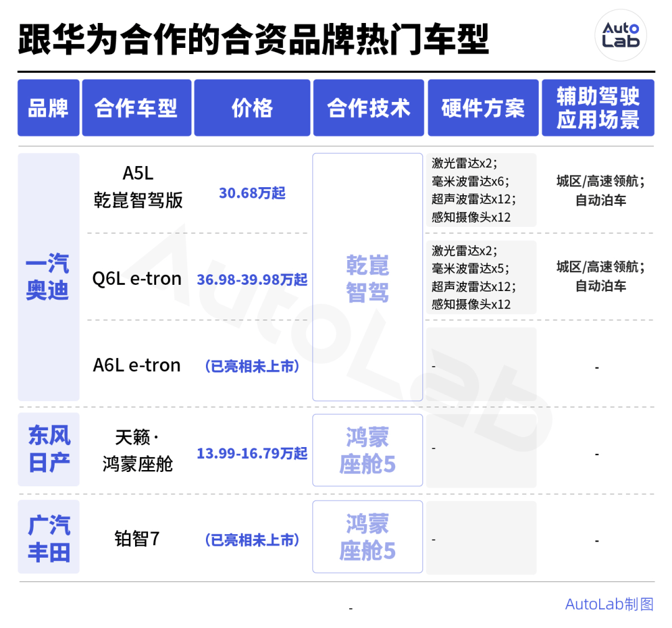Click the 鸿蒙座舱5 cell for 铂智7
The width and height of the screenshot is (672, 628).
tap(368, 536)
